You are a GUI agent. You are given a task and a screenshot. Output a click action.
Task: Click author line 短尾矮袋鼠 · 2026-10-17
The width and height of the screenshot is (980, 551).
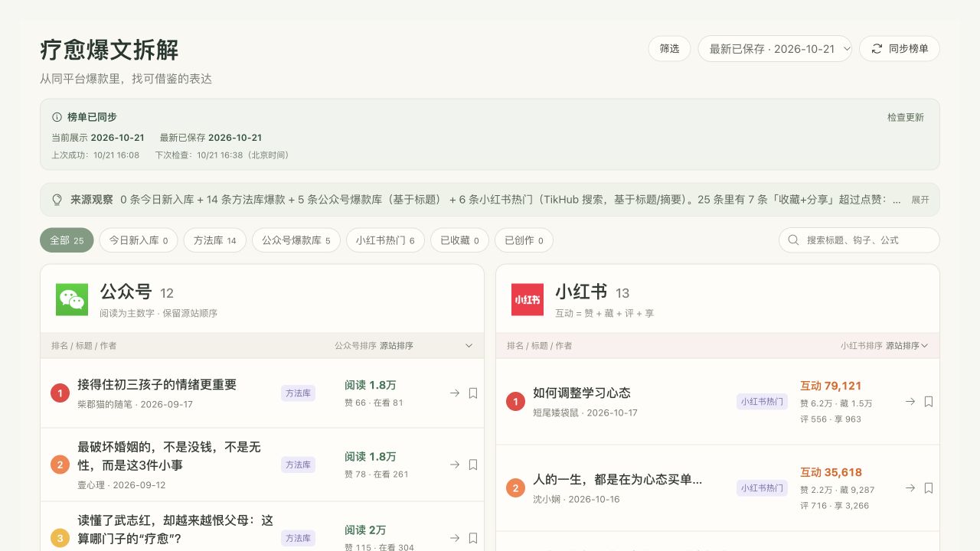point(585,412)
